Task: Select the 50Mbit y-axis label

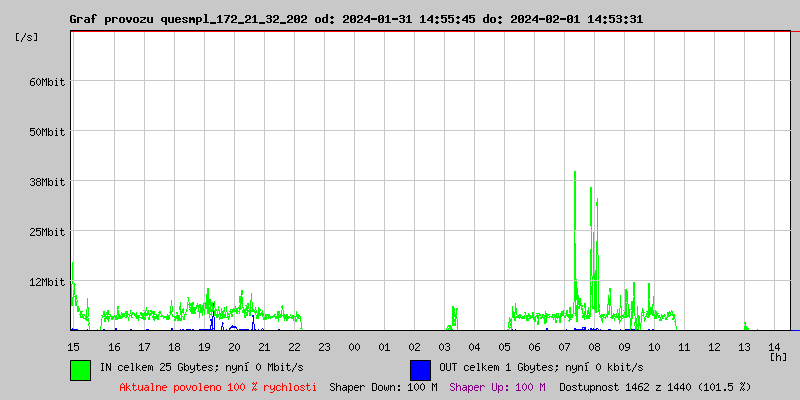Action: pyautogui.click(x=46, y=132)
